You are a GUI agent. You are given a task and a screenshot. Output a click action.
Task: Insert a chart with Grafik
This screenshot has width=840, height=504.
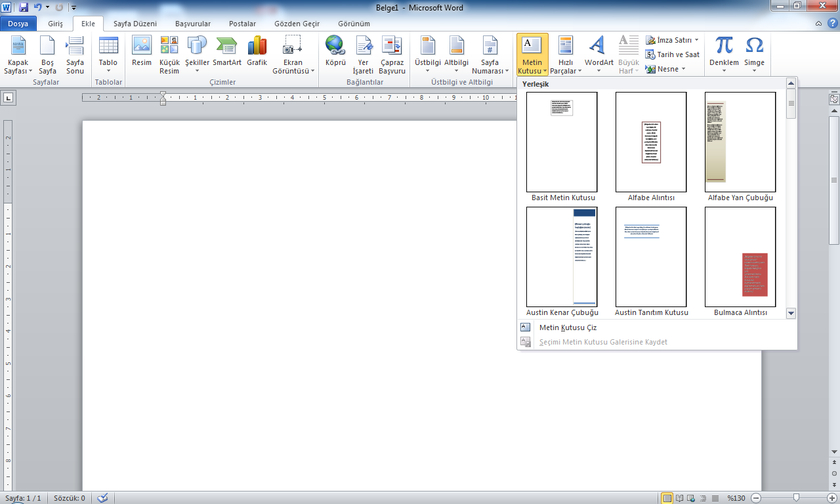pyautogui.click(x=257, y=55)
